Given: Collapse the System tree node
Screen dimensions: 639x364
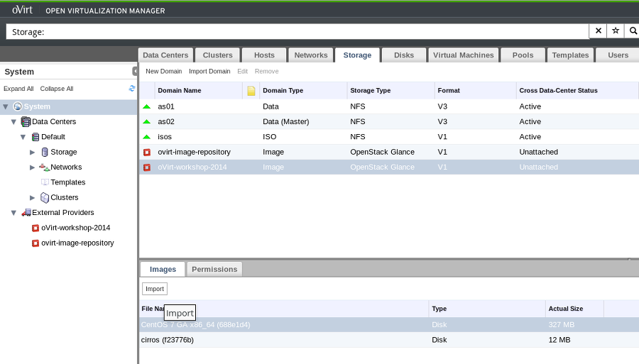Looking at the screenshot, I should click(x=6, y=106).
